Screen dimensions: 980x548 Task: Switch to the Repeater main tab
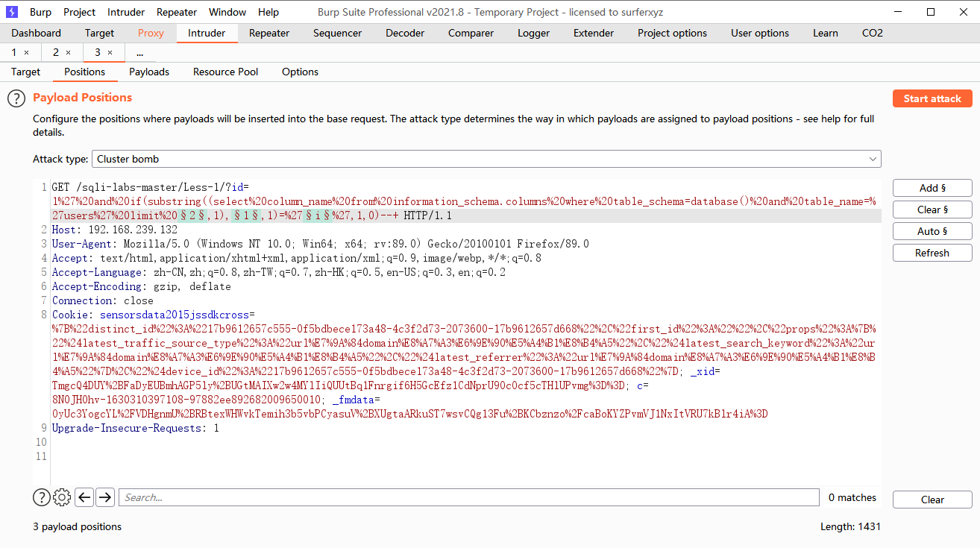(x=269, y=33)
